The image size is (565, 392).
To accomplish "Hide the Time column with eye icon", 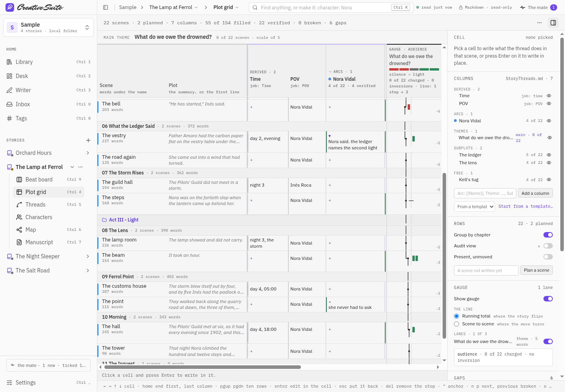I will coord(549,96).
